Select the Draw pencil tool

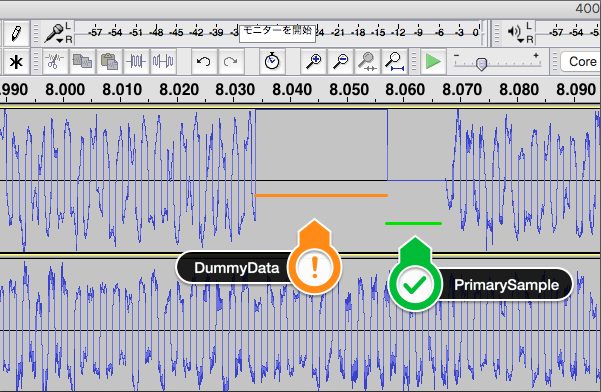[15, 33]
